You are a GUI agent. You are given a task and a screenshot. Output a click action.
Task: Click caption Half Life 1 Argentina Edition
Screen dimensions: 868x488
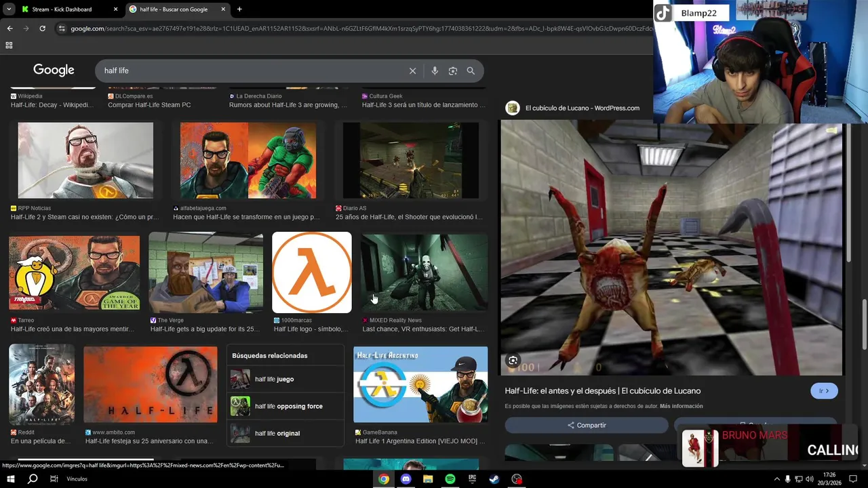click(420, 441)
